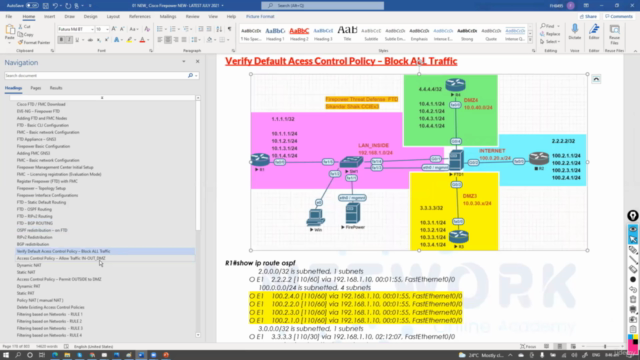Expand the Select dropdown in Editing

point(550,42)
